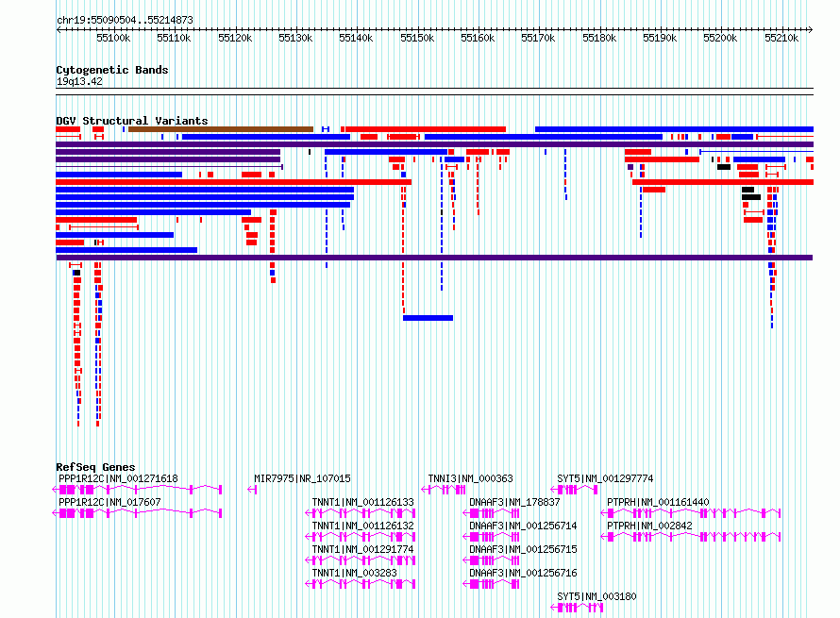Click the 55190k ruler label
The width and height of the screenshot is (840, 618).
(660, 38)
